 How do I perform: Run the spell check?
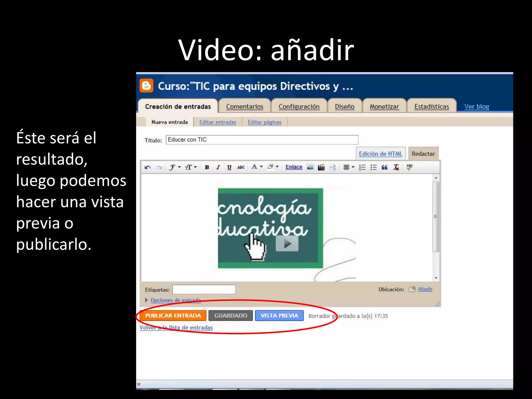tap(409, 167)
